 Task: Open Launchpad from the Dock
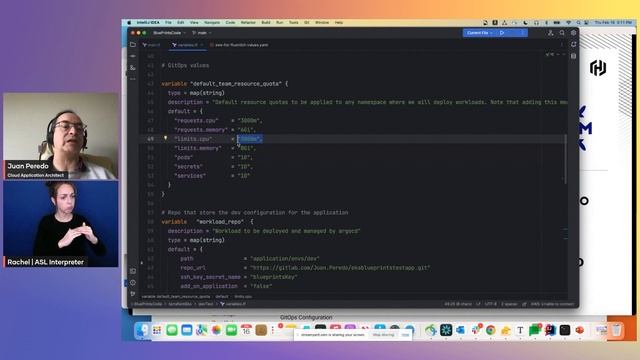pyautogui.click(x=157, y=330)
